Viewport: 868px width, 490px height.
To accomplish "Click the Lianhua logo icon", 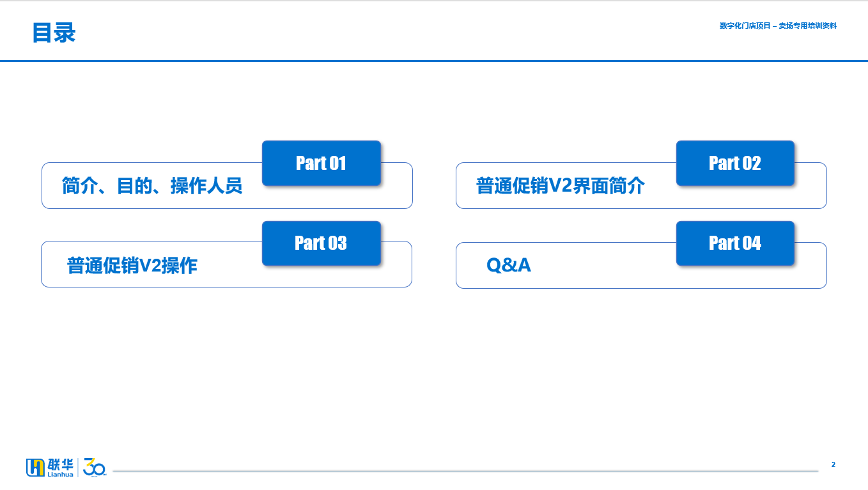I will point(36,467).
